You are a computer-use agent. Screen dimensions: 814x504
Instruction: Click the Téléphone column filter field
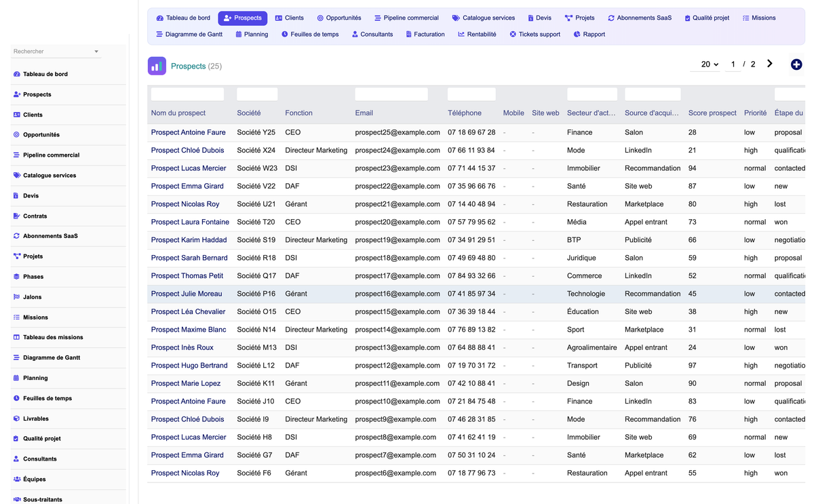[471, 94]
